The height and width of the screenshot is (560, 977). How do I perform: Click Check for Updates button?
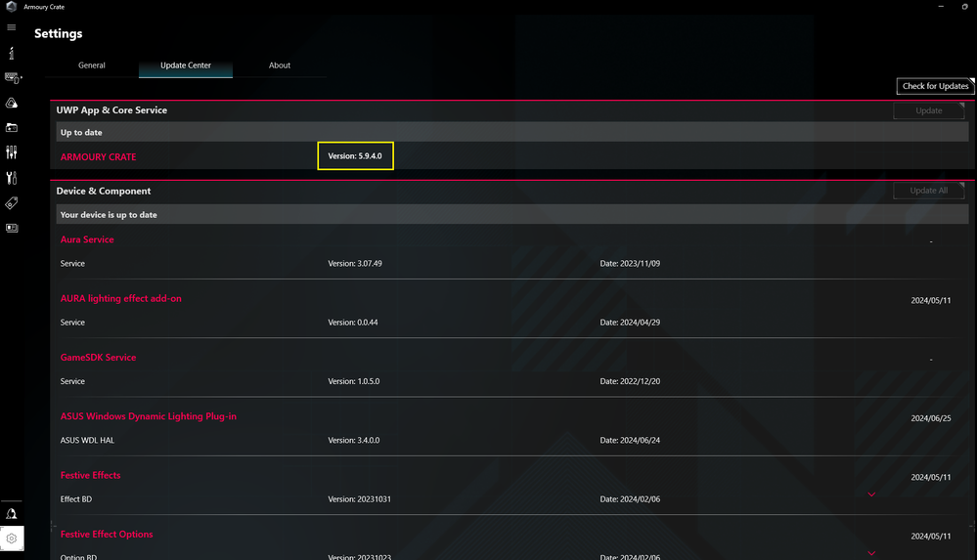tap(935, 86)
